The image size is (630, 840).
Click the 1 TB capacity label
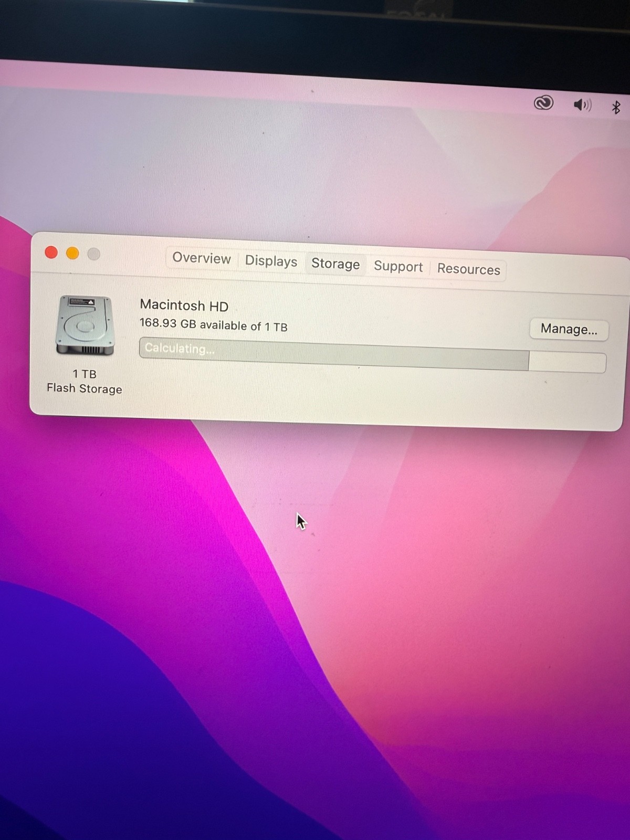pos(85,374)
